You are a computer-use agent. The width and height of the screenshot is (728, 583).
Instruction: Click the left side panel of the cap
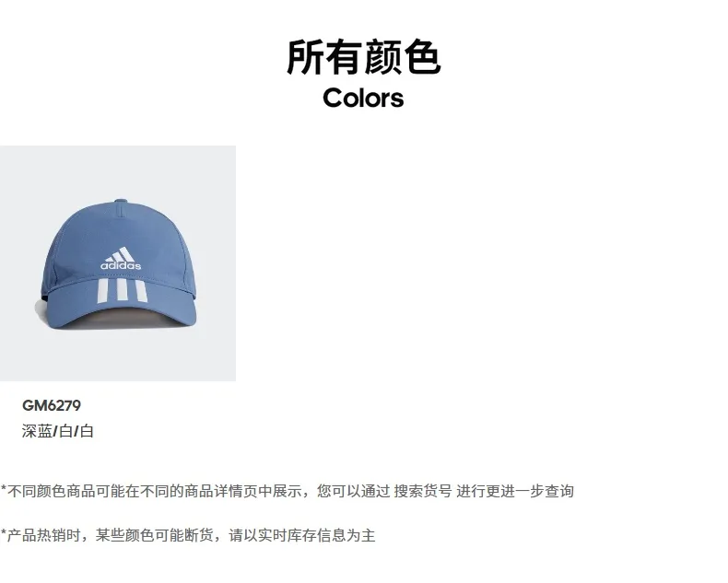(x=63, y=260)
